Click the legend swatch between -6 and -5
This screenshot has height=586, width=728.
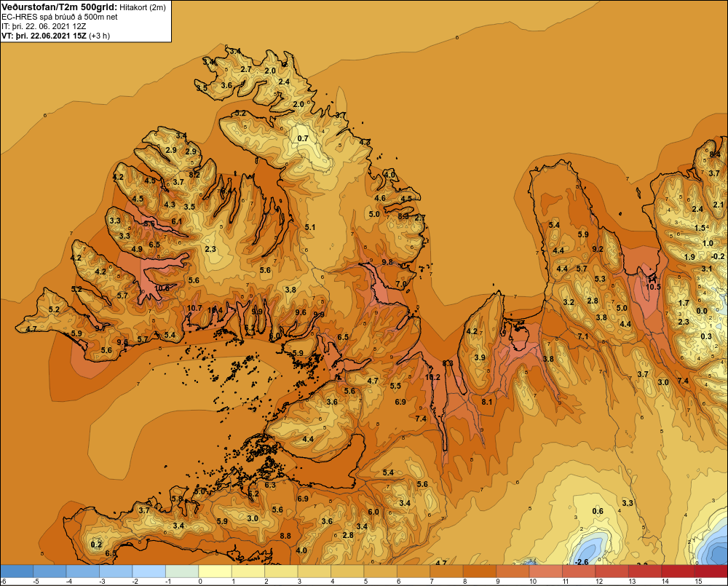[x=17, y=571]
